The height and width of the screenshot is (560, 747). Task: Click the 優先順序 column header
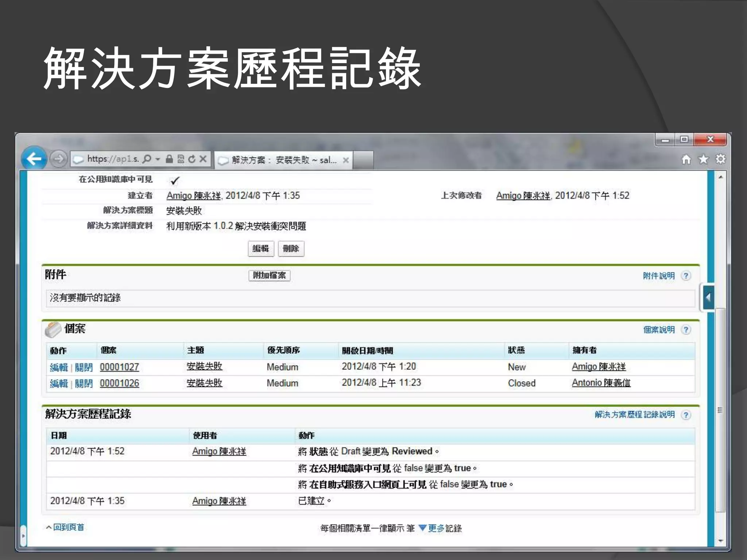[283, 350]
